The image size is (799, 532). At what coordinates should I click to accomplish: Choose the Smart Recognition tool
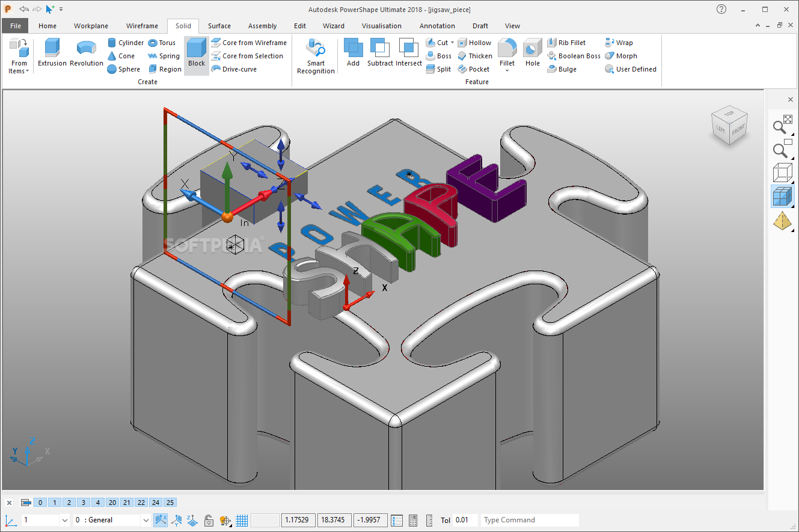(316, 56)
